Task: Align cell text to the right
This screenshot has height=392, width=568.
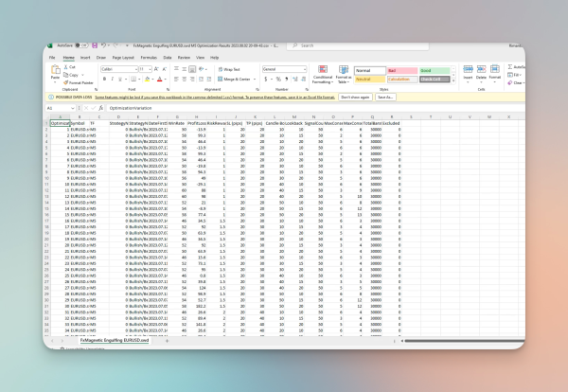Action: click(x=192, y=79)
